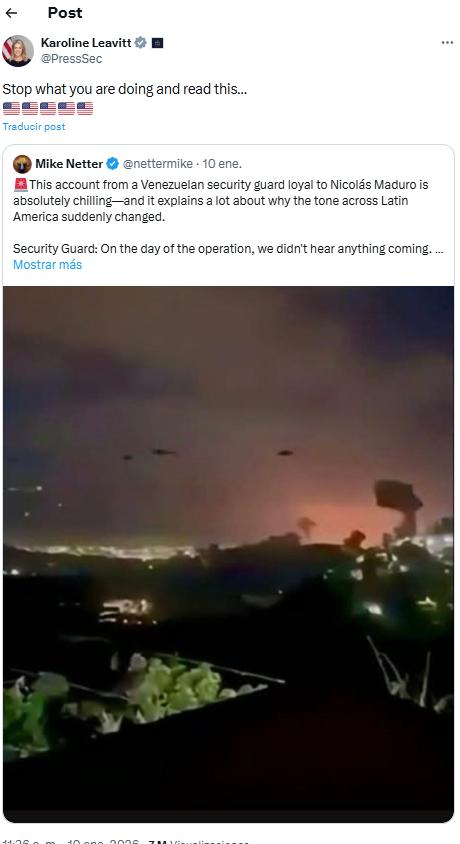Open the @PressSec handle link
Image resolution: width=460 pixels, height=844 pixels.
(x=71, y=59)
